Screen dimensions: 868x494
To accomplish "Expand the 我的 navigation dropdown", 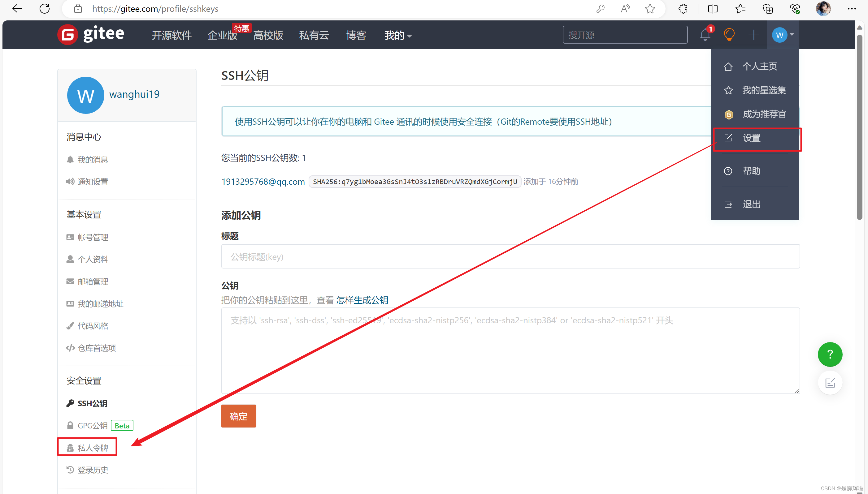I will tap(398, 35).
